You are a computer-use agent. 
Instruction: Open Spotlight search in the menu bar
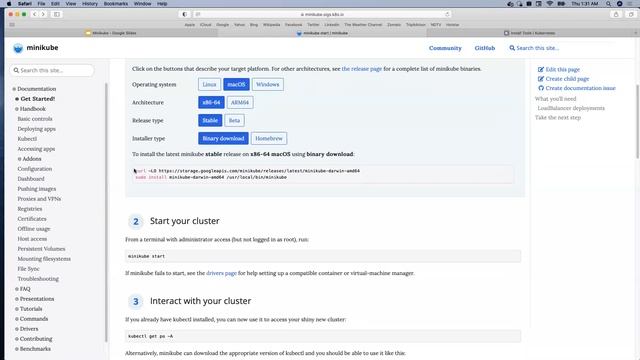coord(608,4)
